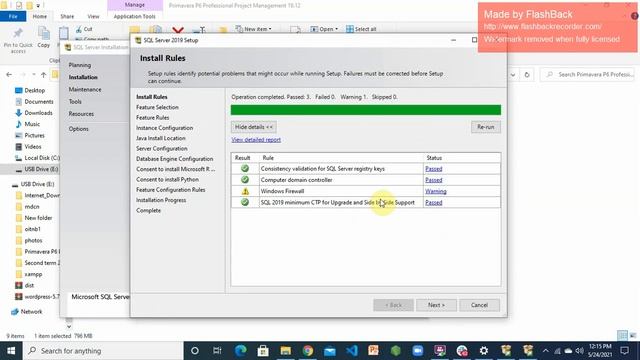Open the View detailed report link
Viewport: 640px width, 360px height.
pos(256,140)
